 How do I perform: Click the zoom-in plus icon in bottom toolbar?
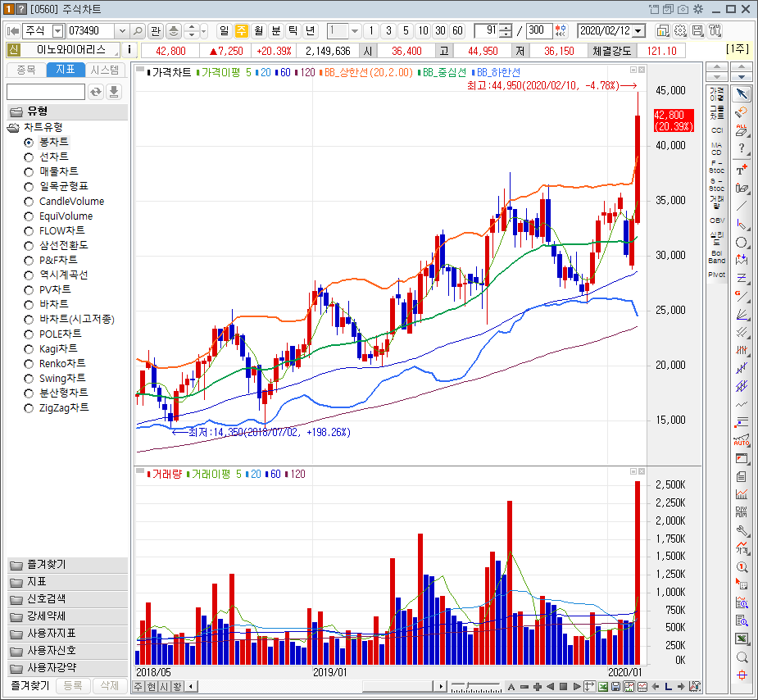[537, 686]
